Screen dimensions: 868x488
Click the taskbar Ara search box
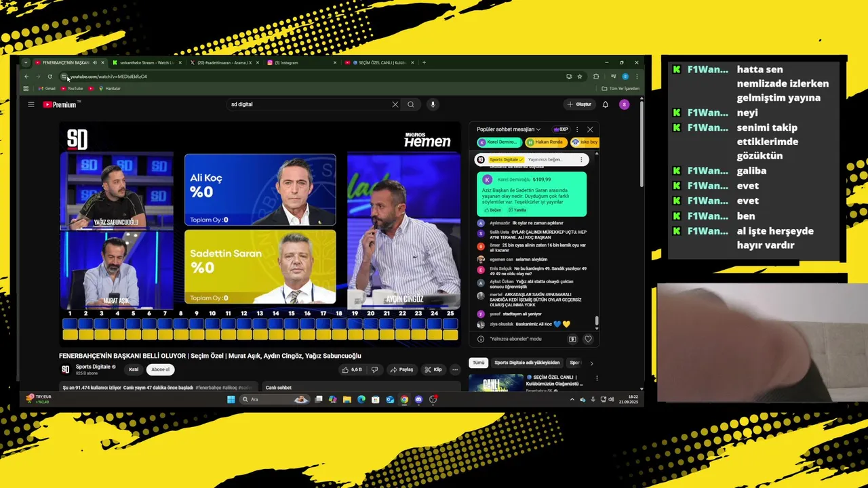[x=275, y=399]
